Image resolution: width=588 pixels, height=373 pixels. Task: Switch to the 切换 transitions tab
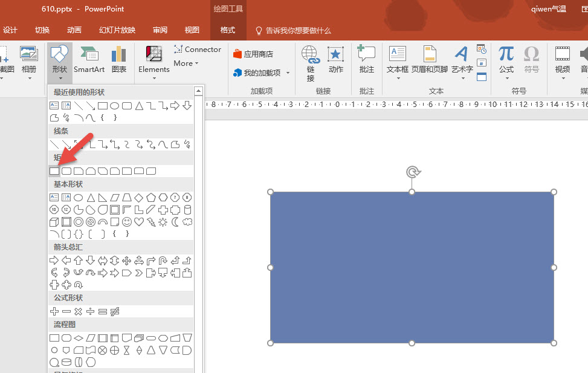[42, 30]
